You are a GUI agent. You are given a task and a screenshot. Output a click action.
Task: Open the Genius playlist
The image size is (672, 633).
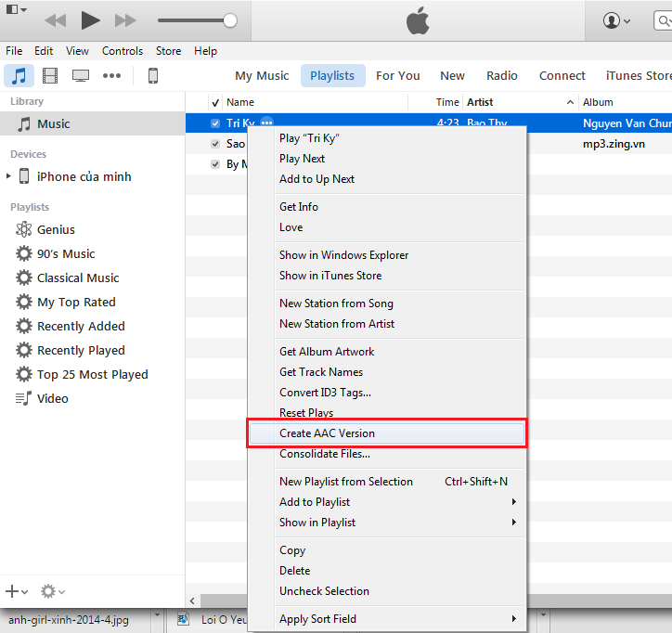click(56, 229)
